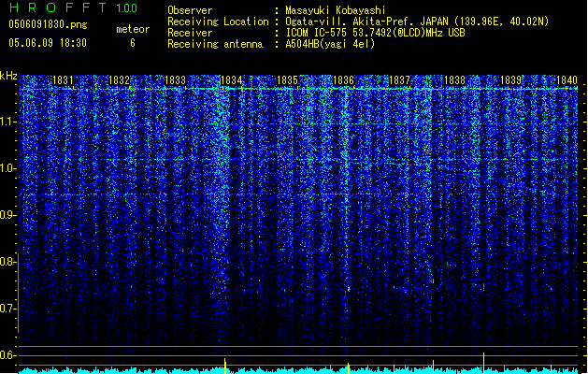Click the yellow meteor spike near 1836
The width and height of the screenshot is (588, 374).
[349, 368]
